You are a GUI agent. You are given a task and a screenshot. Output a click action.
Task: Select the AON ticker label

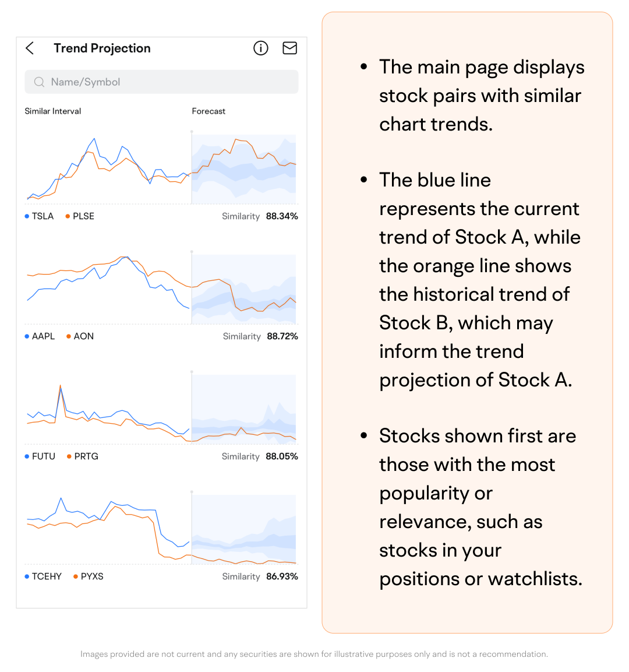84,336
